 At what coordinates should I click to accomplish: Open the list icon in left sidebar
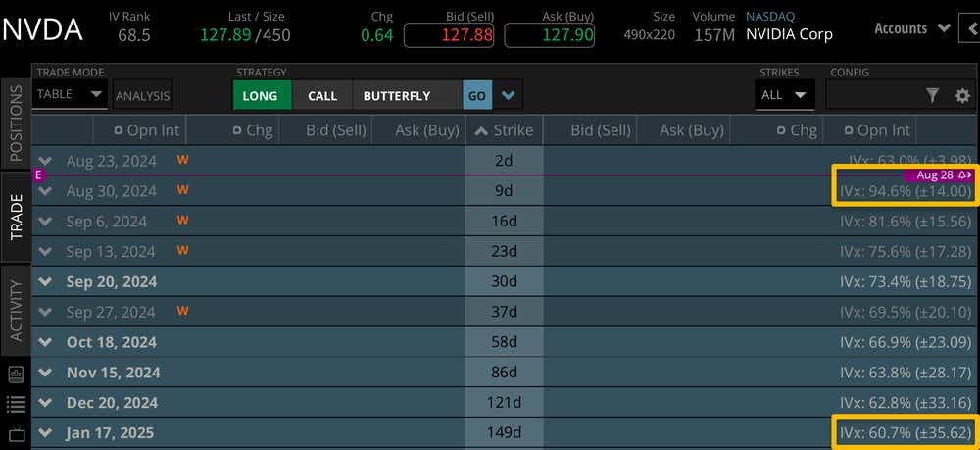point(16,403)
